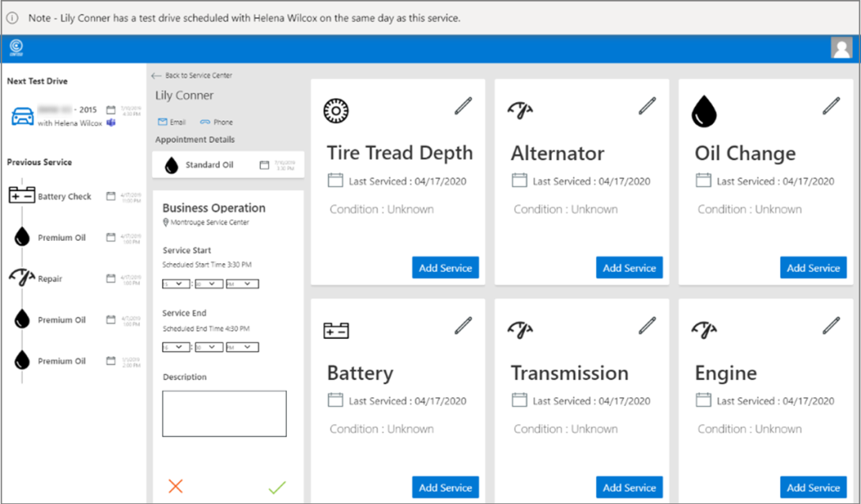Screen dimensions: 861x504
Task: Click the Email contact link
Action: tap(172, 122)
